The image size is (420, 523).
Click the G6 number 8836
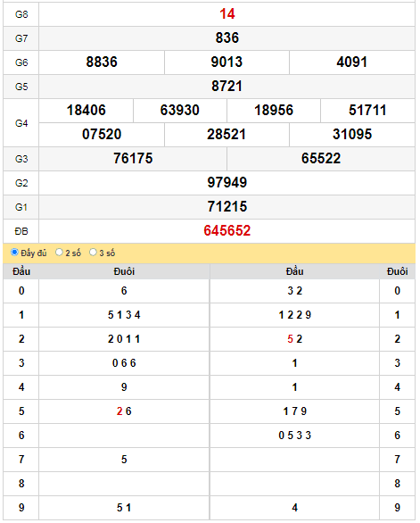coord(102,62)
